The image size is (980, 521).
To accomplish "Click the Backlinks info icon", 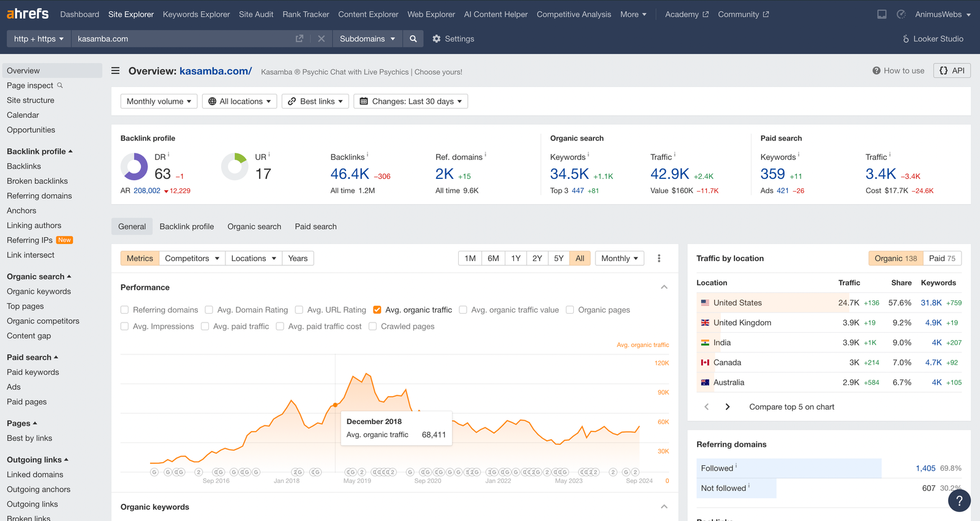I will [367, 154].
